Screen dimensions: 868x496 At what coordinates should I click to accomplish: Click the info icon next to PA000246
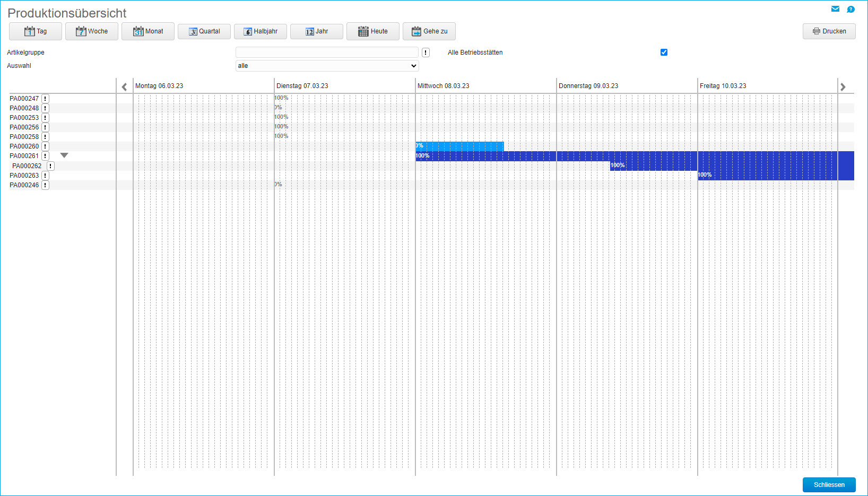(46, 185)
